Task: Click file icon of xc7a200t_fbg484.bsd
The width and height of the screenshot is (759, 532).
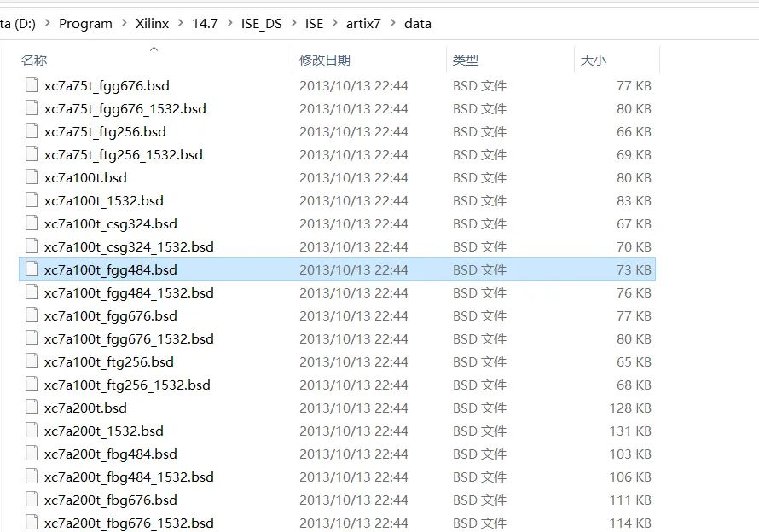Action: [x=32, y=453]
